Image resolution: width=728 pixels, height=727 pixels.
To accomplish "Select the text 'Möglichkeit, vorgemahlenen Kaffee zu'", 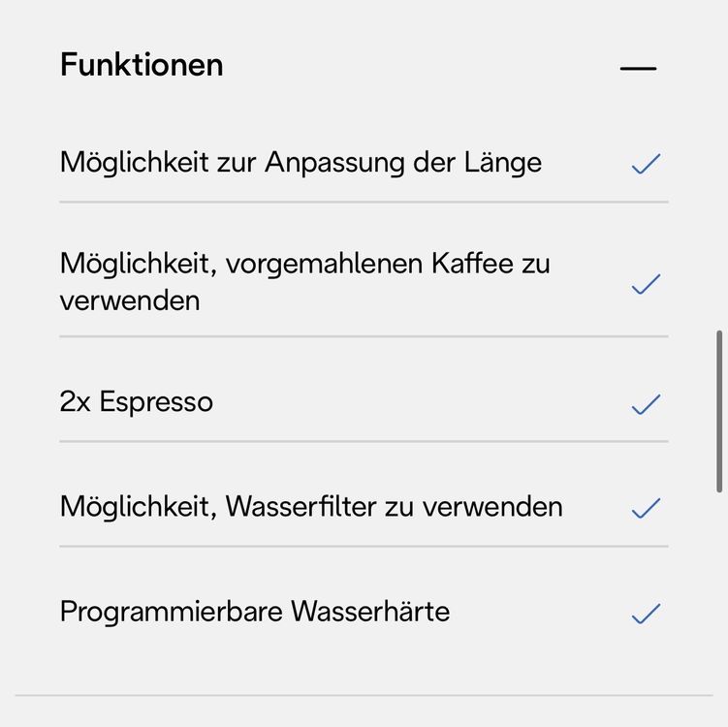I will [x=305, y=265].
